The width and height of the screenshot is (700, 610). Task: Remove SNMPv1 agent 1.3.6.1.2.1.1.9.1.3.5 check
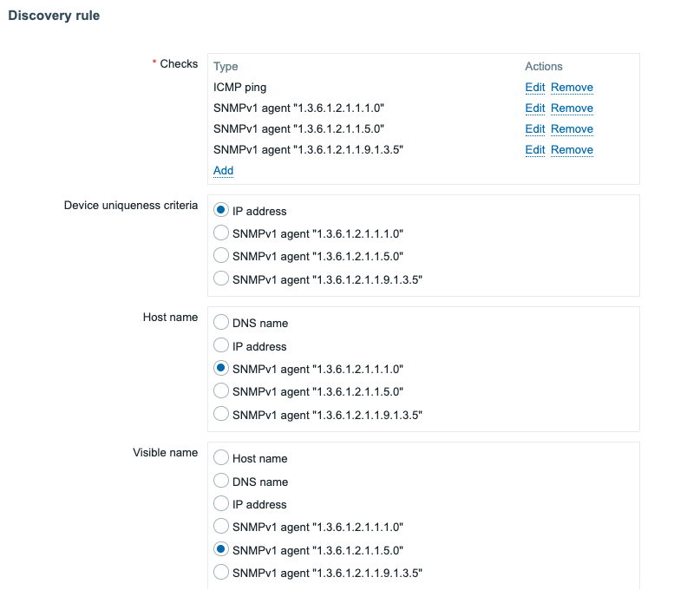click(572, 150)
